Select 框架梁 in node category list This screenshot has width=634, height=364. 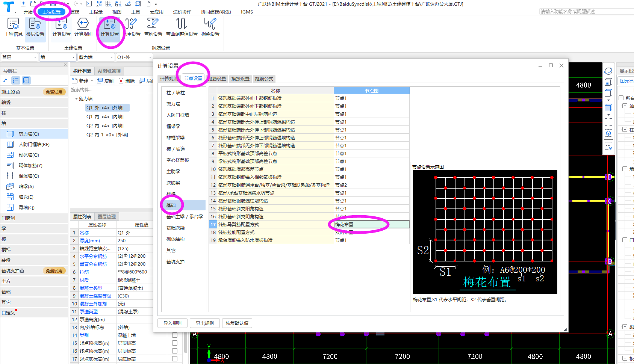pyautogui.click(x=184, y=127)
